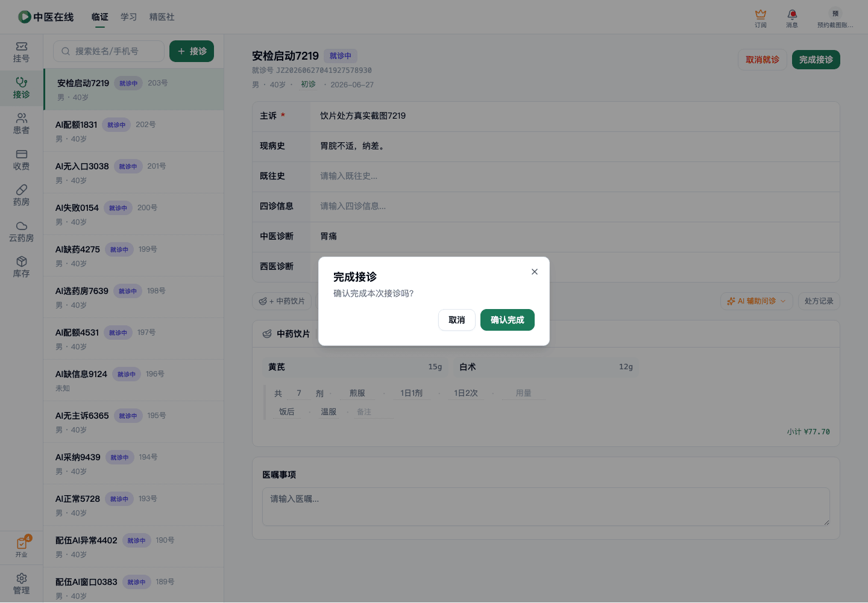Click the 既往史 input field
This screenshot has width=868, height=603.
(575, 177)
